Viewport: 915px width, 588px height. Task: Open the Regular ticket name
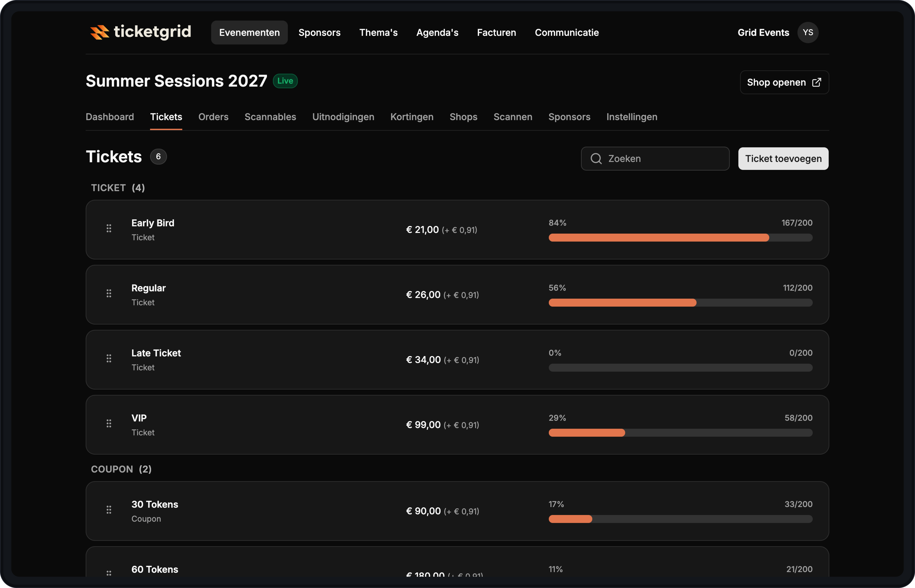pos(149,288)
